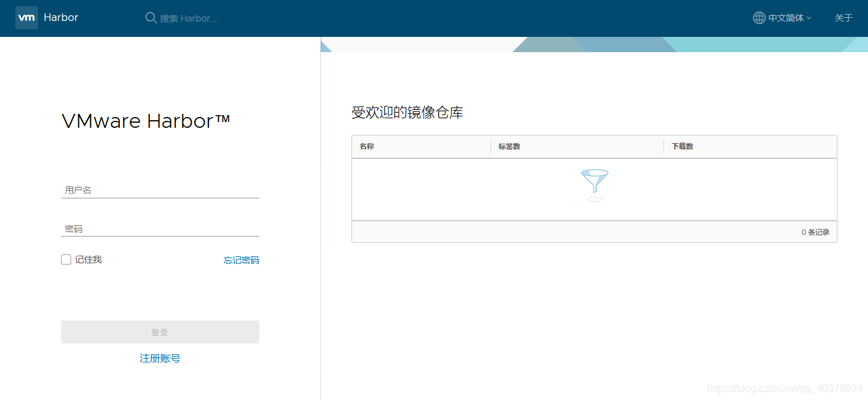Tick the 记住我 checkbox
The width and height of the screenshot is (868, 400).
pyautogui.click(x=66, y=259)
